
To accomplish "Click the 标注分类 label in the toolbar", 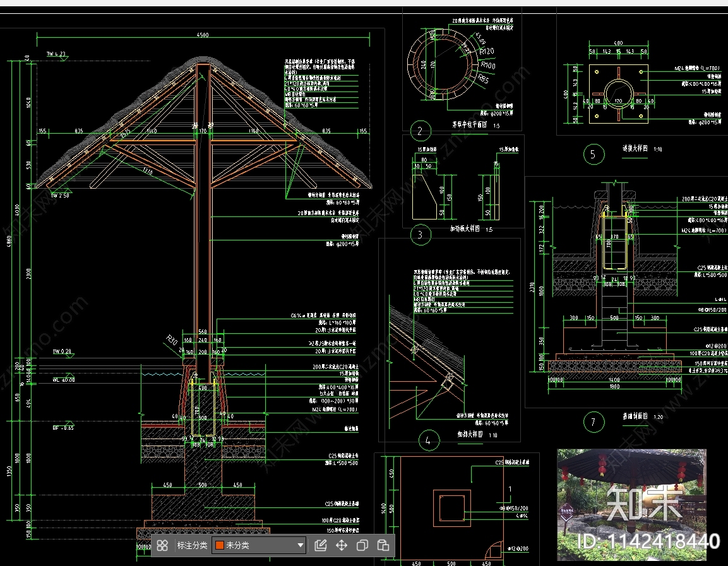I will click(192, 545).
